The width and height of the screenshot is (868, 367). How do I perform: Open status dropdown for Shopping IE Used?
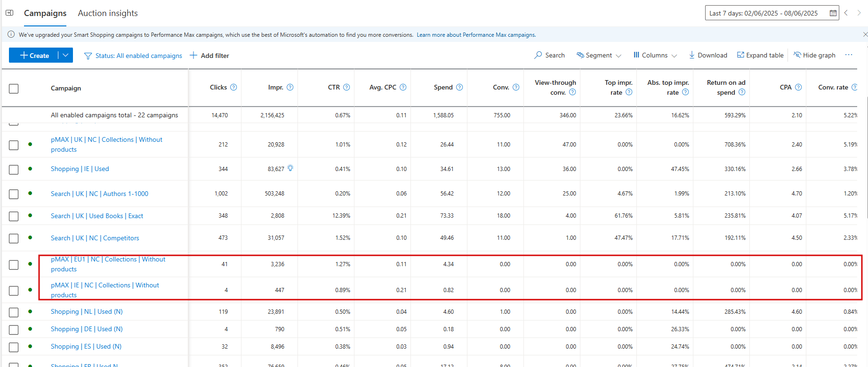tap(30, 169)
